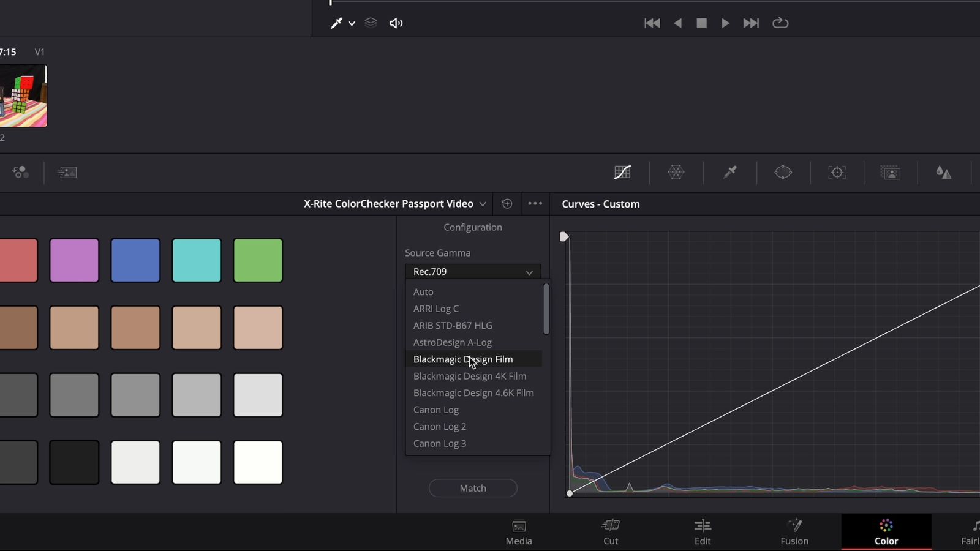Collapse the Source Gamma Rec.709 dropdown
Viewport: 980px width, 551px height.
coord(473,272)
